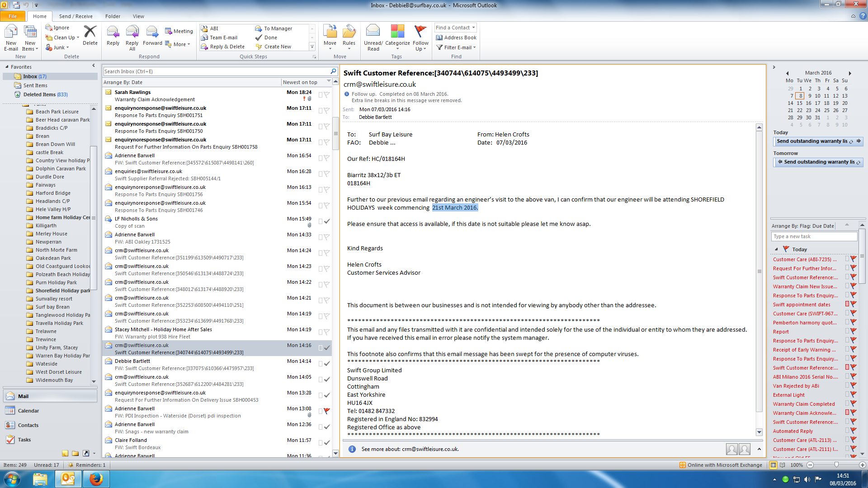Open the Categorize color squares icon
Viewport: 868px width, 488px height.
coord(397,32)
